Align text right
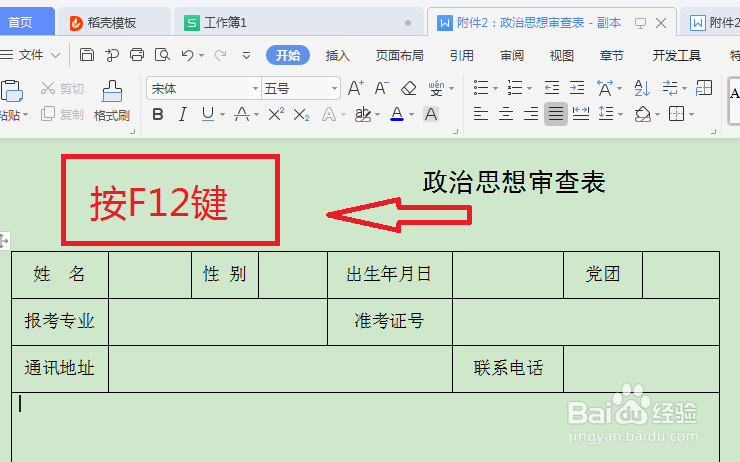The height and width of the screenshot is (462, 740). 531,114
